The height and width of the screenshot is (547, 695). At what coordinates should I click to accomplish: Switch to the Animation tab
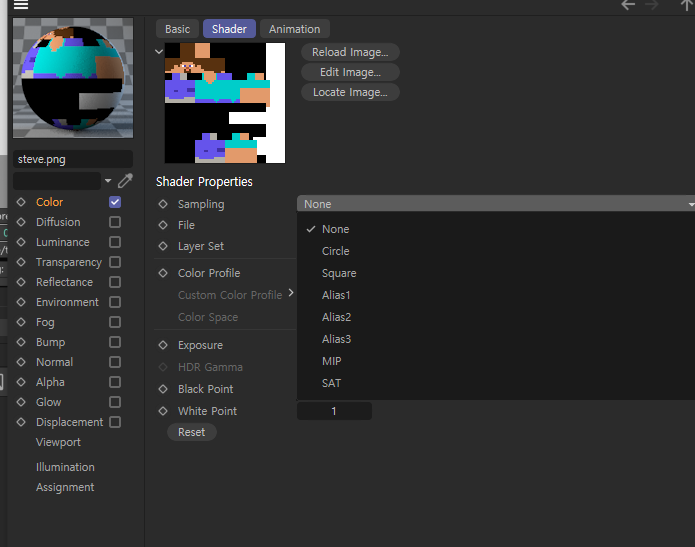click(294, 29)
